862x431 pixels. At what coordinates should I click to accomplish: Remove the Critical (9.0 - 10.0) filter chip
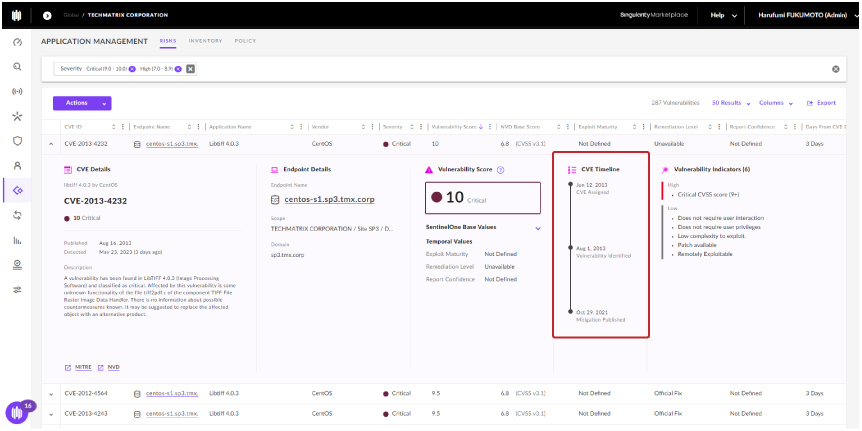click(132, 69)
